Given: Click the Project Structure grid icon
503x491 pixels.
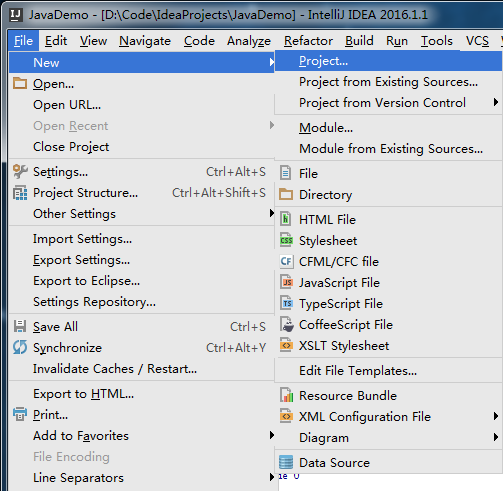Looking at the screenshot, I should click(20, 193).
